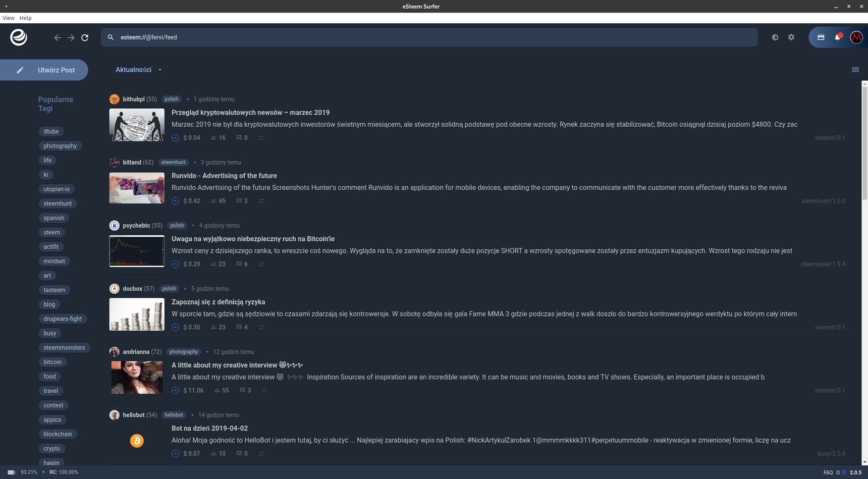This screenshot has width=868, height=479.
Task: Open the Aktualności filter dropdown
Action: pos(138,70)
